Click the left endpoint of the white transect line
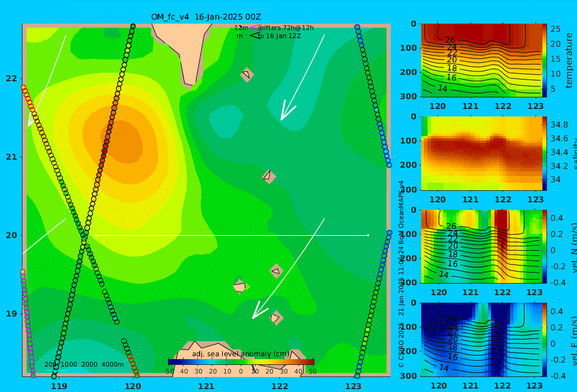The image size is (577, 392). [x=96, y=235]
